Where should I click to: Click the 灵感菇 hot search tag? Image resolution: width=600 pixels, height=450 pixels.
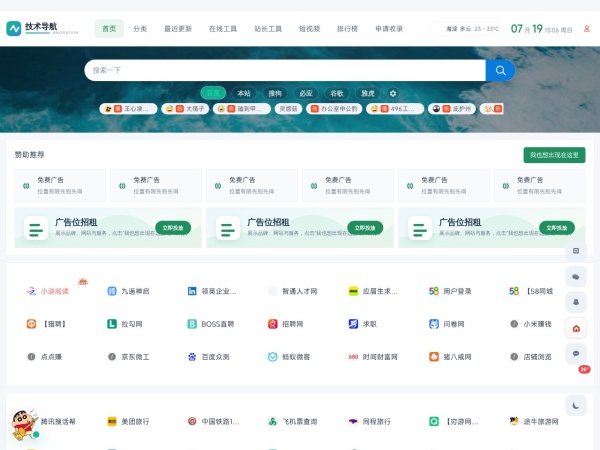pos(289,109)
